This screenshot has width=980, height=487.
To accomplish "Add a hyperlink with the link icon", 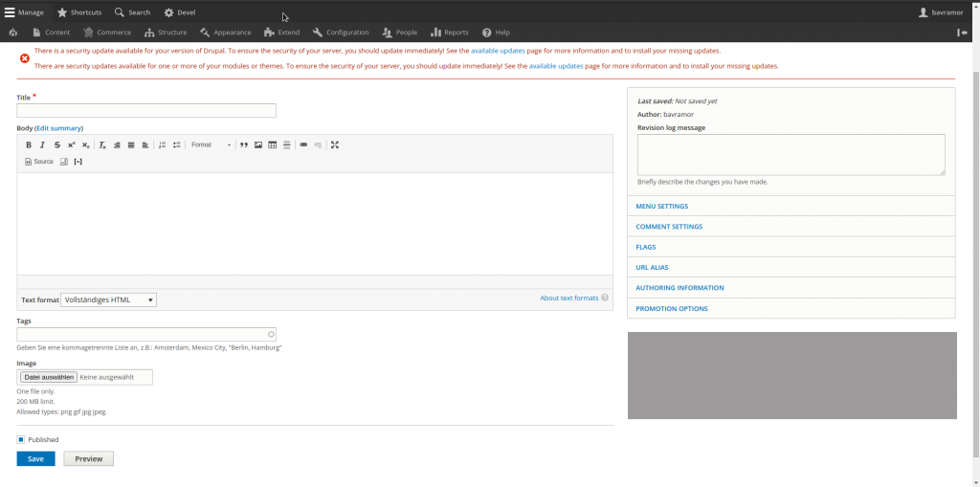I will pos(303,145).
